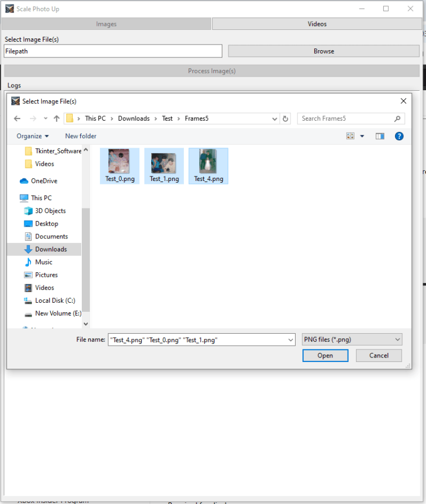Refresh the Frames5 folder view

point(286,118)
